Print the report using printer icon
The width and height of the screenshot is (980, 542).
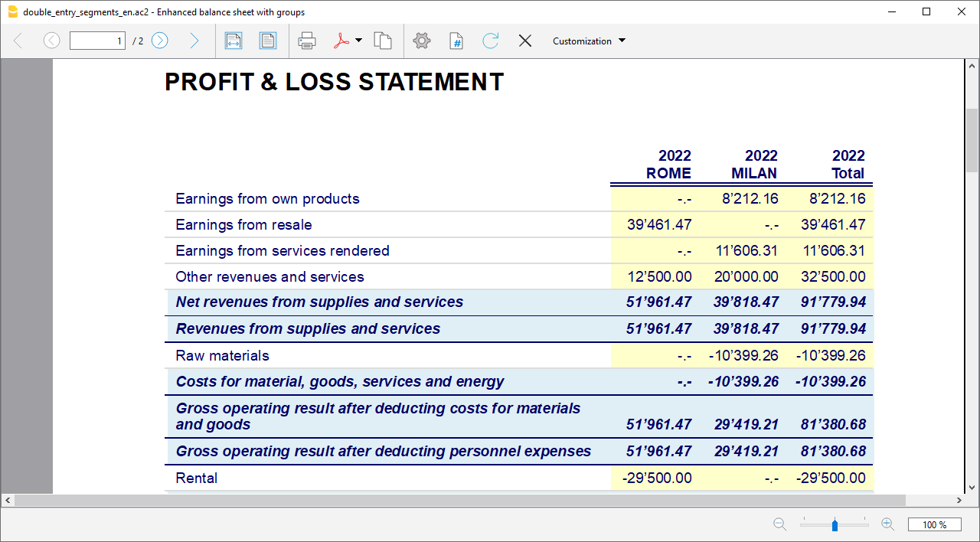pyautogui.click(x=307, y=41)
